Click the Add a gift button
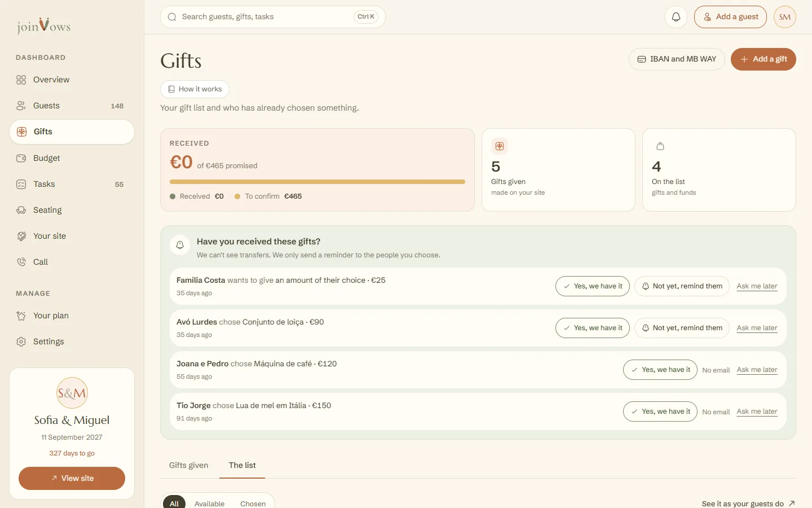The width and height of the screenshot is (812, 508). click(764, 59)
